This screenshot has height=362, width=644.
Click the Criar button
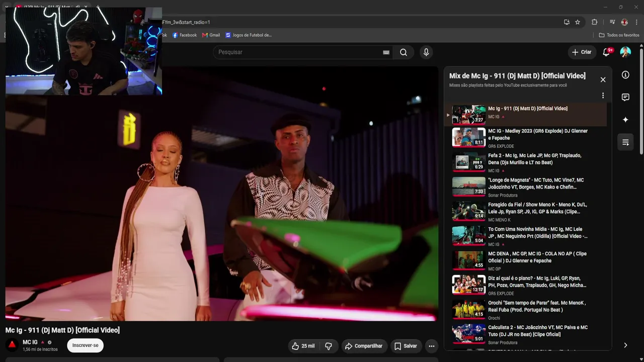[582, 52]
